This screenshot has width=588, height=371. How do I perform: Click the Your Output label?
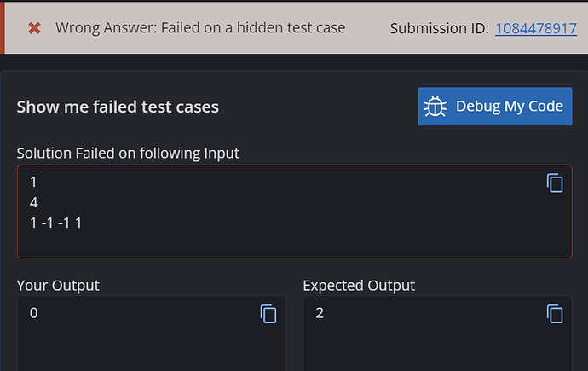click(x=58, y=285)
